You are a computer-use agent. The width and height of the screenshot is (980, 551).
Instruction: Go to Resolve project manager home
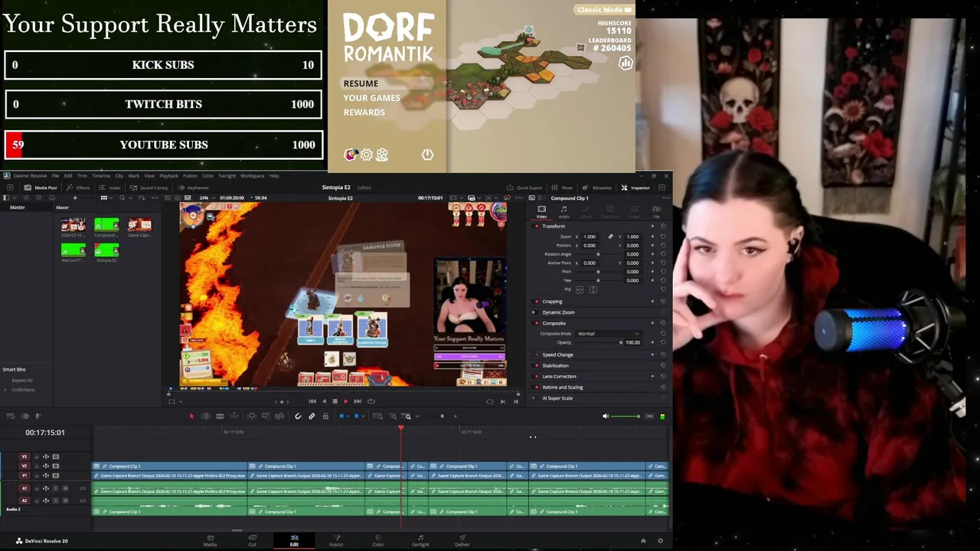[x=643, y=540]
